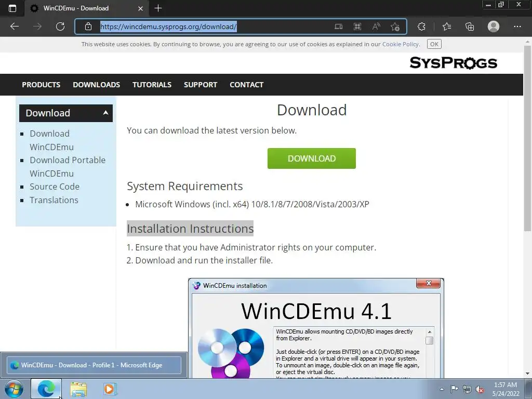Open a new browser tab
Image resolution: width=532 pixels, height=399 pixels.
pyautogui.click(x=158, y=8)
